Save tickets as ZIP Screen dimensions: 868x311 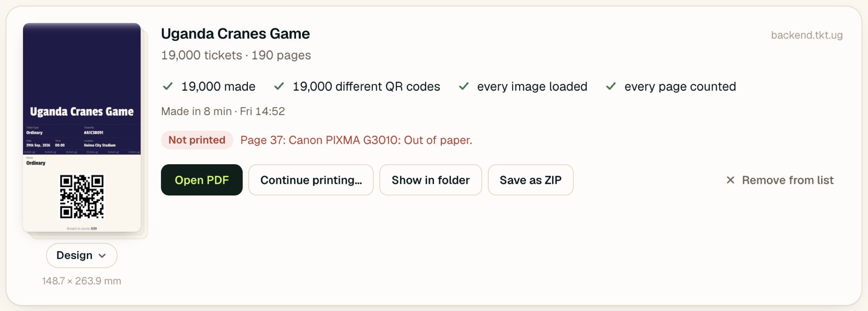click(x=530, y=180)
